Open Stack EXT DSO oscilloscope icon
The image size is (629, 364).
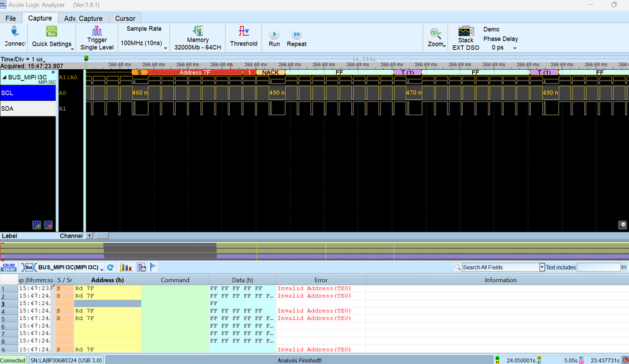point(466,31)
